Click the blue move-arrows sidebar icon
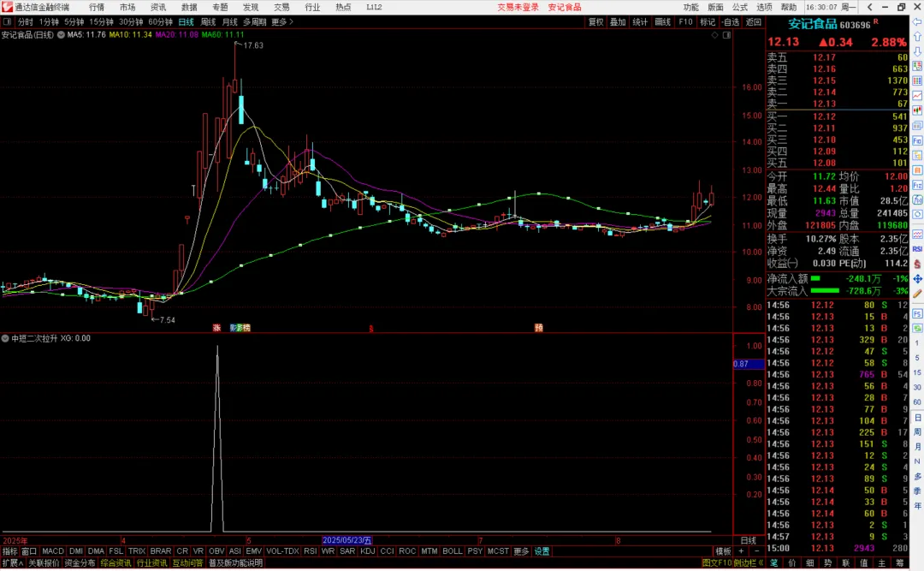 tap(917, 278)
